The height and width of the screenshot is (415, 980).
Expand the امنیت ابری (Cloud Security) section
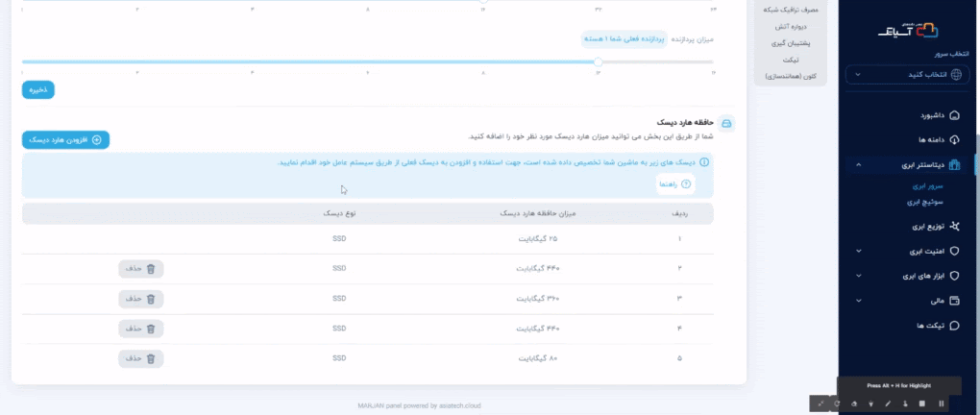tap(858, 252)
